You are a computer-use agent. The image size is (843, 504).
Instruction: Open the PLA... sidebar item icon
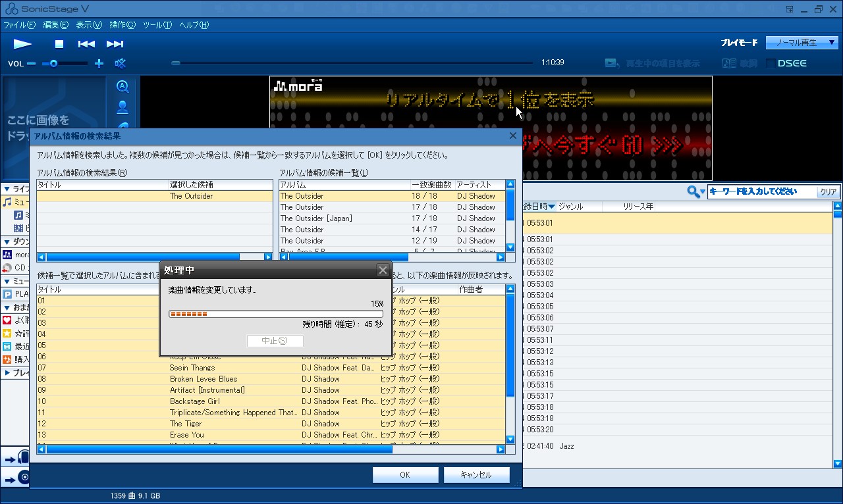pos(7,294)
